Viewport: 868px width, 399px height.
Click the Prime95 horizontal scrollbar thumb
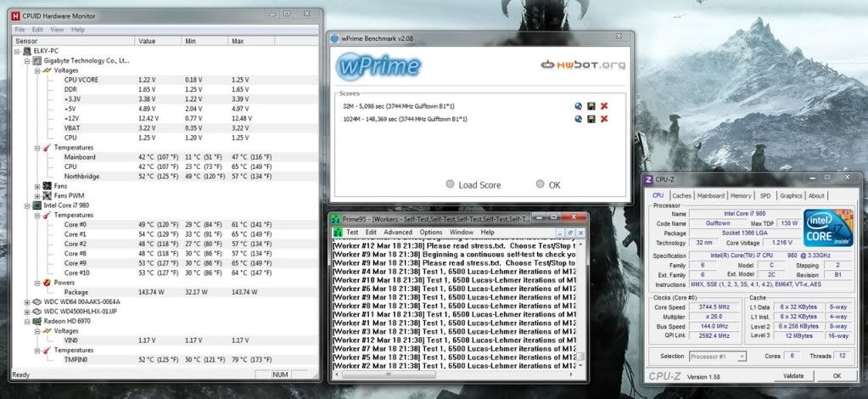pos(388,374)
